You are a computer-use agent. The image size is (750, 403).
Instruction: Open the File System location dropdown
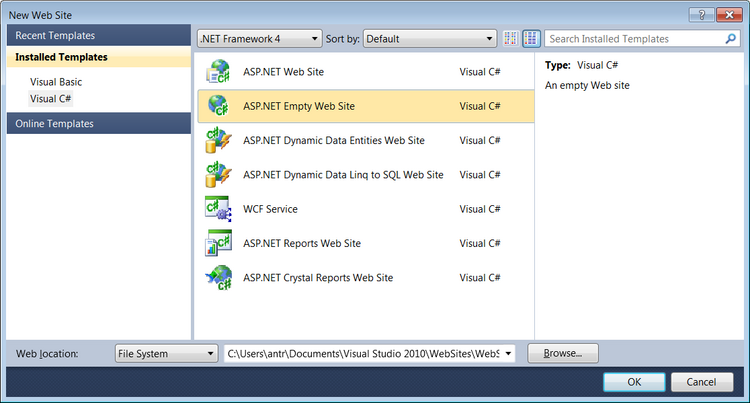[x=166, y=354]
